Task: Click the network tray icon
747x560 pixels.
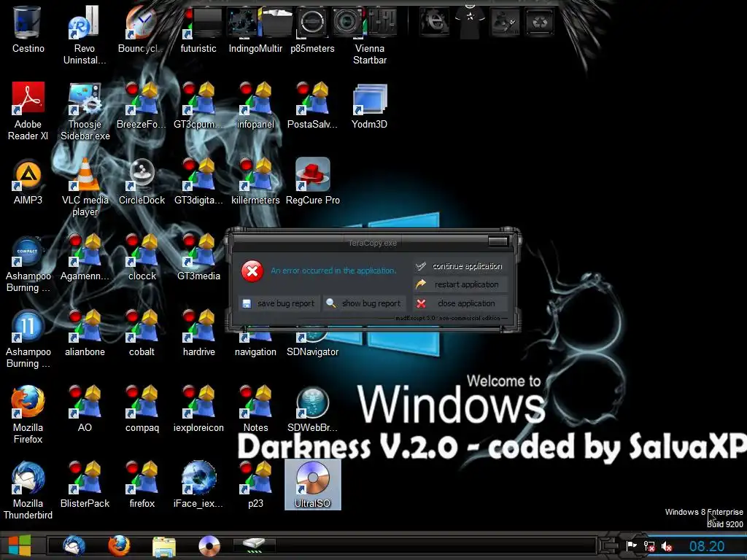Action: tap(649, 547)
